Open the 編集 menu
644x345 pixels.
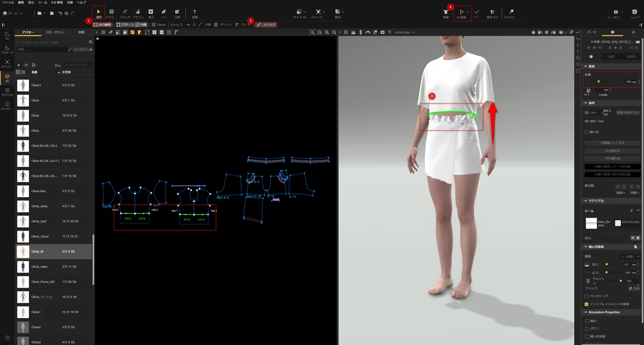point(21,3)
